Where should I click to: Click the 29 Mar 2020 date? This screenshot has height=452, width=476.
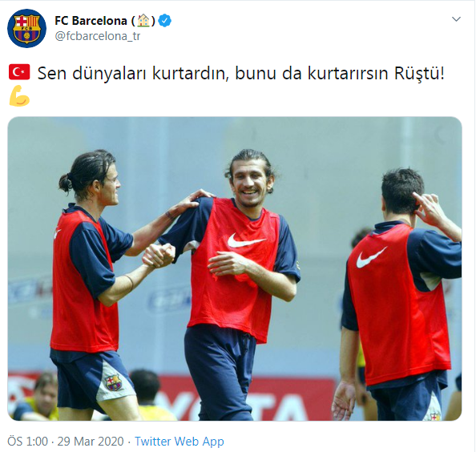click(91, 441)
